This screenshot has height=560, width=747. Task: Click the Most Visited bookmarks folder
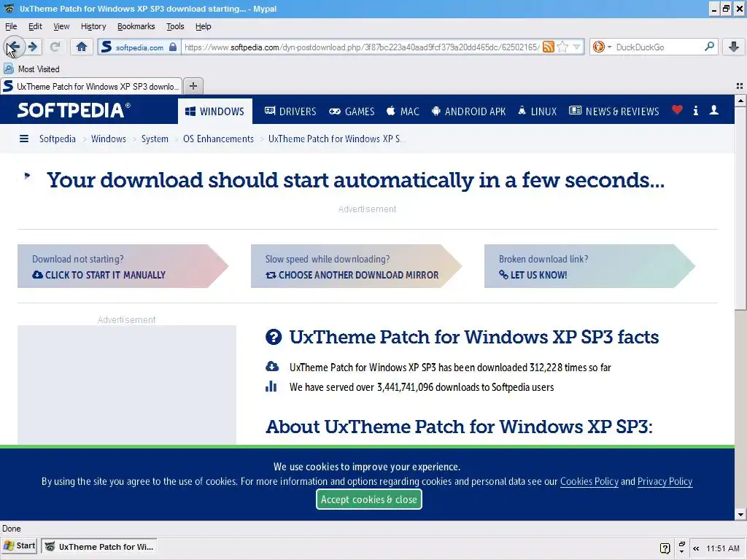click(x=32, y=69)
